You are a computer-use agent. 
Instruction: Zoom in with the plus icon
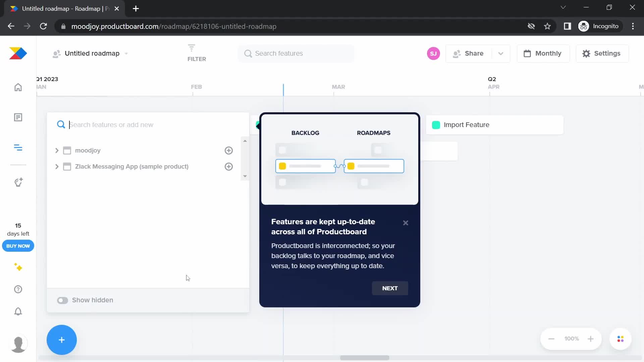(591, 339)
